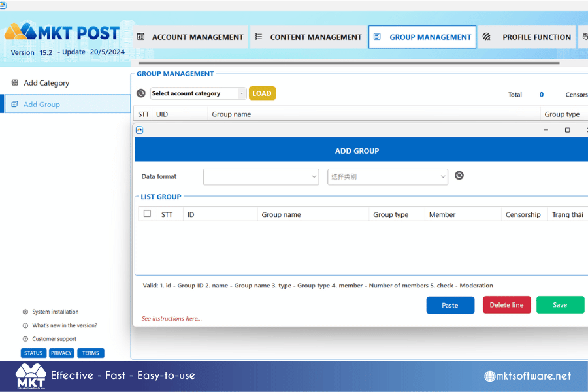The height and width of the screenshot is (392, 588).
Task: Click the globe icon beside mktsoftware.net
Action: tap(490, 376)
